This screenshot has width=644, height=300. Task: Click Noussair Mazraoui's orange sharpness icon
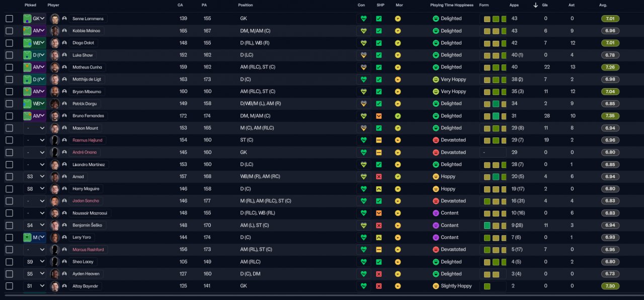[x=379, y=213]
